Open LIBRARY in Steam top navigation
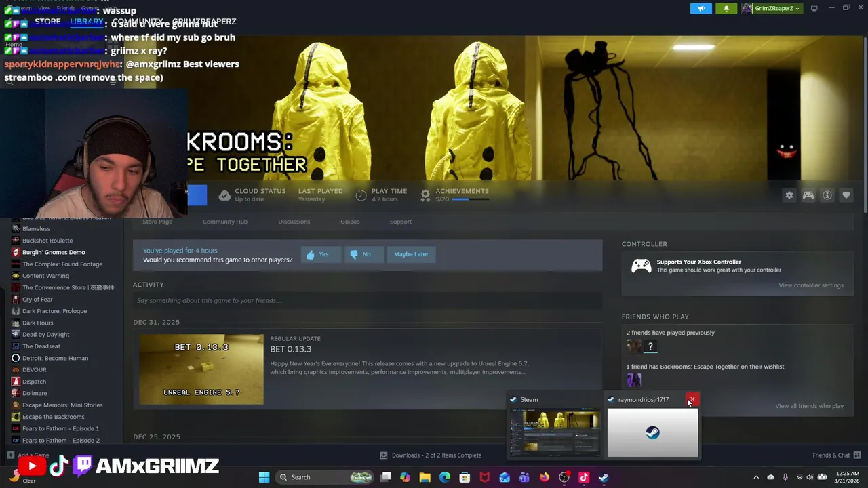This screenshot has width=868, height=488. pyautogui.click(x=86, y=22)
